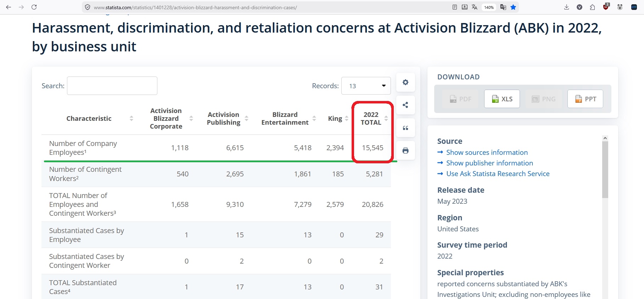Open Show publisher information link
The height and width of the screenshot is (299, 644).
click(x=489, y=163)
